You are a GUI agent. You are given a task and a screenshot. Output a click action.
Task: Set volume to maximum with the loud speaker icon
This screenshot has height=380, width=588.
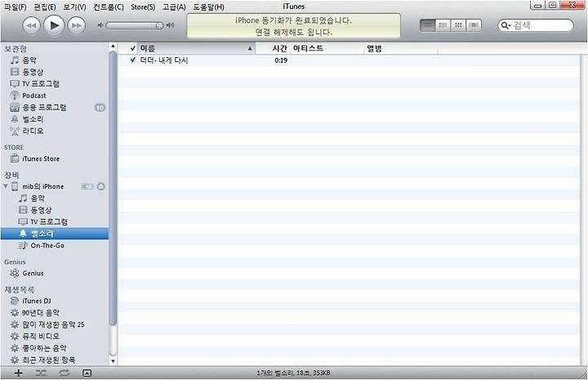point(170,25)
